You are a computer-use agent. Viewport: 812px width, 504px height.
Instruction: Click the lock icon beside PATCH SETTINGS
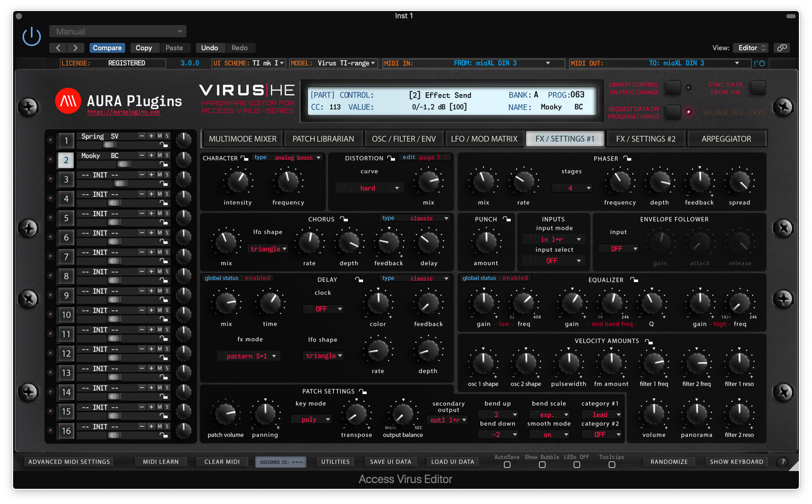[363, 391]
